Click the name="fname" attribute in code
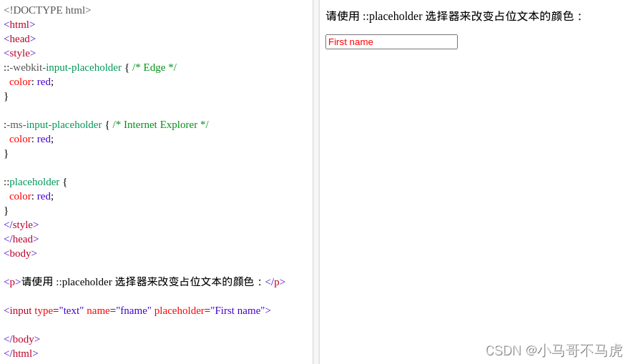This screenshot has width=633, height=364. pos(119,311)
